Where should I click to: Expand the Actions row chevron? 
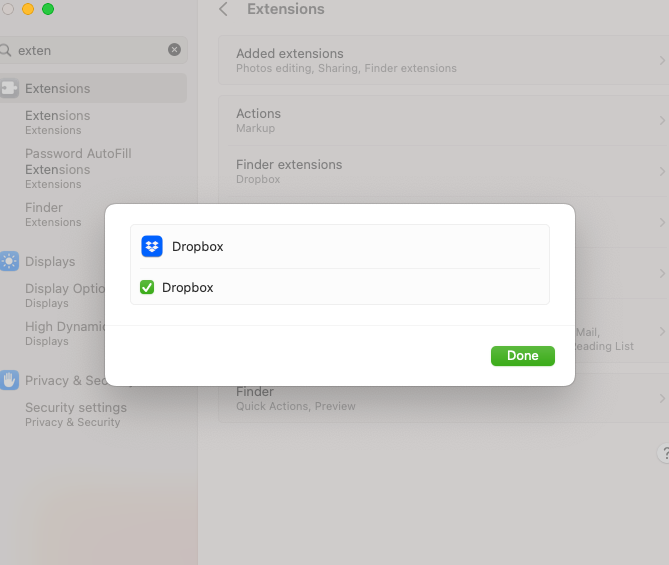click(662, 120)
